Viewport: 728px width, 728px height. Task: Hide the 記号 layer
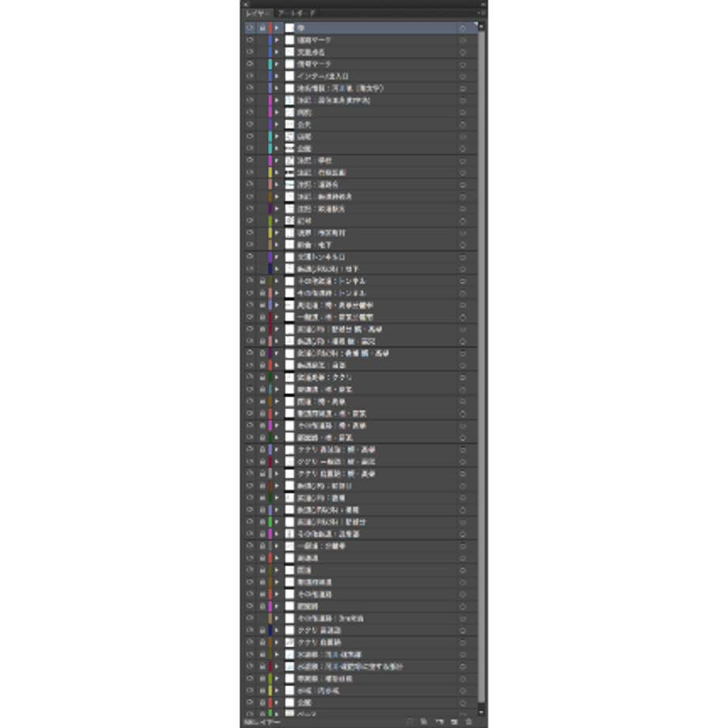[250, 221]
